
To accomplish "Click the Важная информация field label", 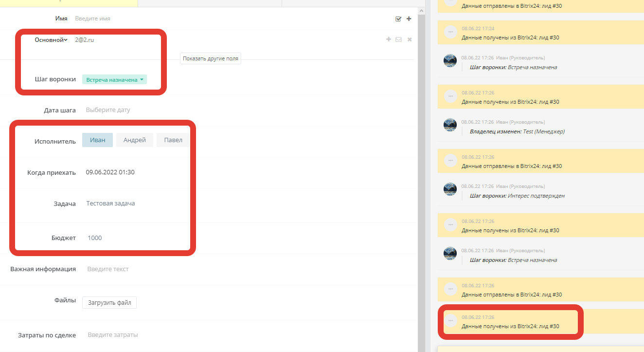I will 43,269.
